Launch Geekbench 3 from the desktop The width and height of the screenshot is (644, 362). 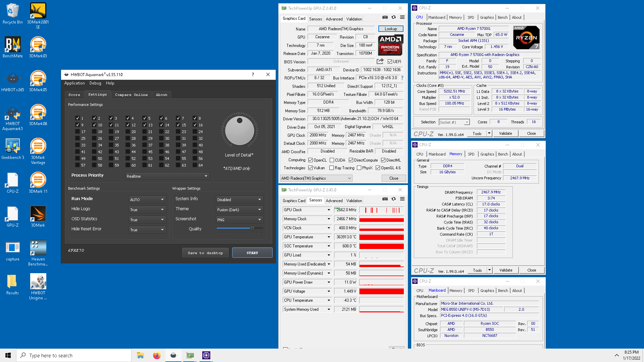pos(12,149)
